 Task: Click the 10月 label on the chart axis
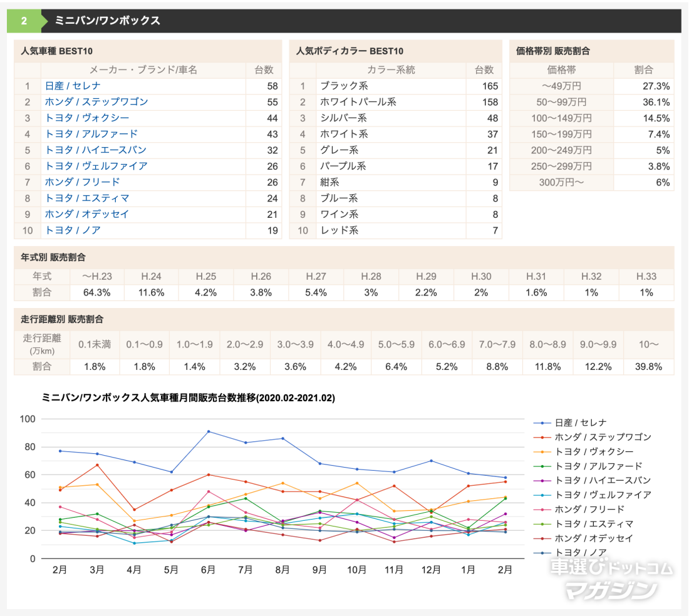(357, 570)
